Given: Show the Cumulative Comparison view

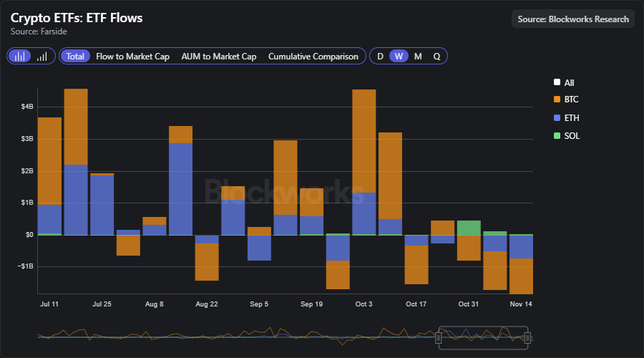Looking at the screenshot, I should pos(313,56).
